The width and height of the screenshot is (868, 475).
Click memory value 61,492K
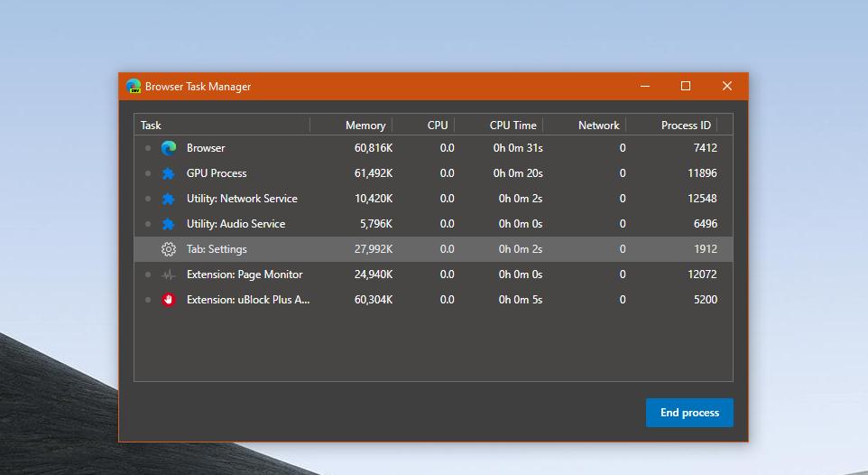(x=374, y=173)
